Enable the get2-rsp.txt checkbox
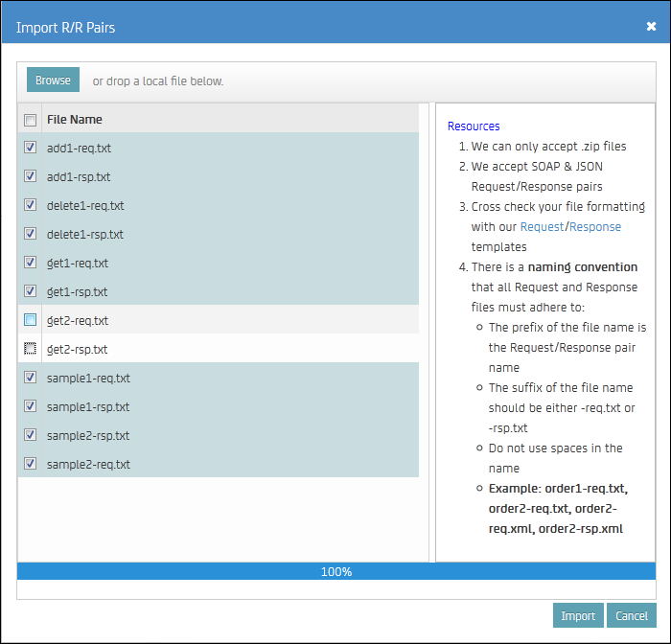Viewport: 671px width, 644px height. click(x=30, y=349)
